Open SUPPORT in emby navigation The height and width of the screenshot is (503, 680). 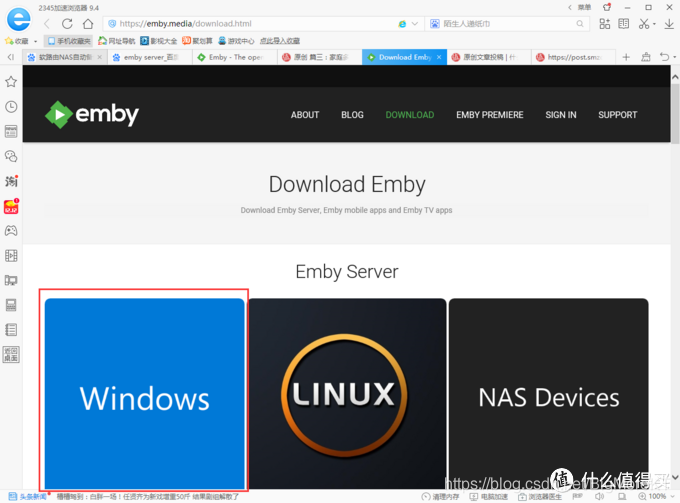(x=618, y=115)
